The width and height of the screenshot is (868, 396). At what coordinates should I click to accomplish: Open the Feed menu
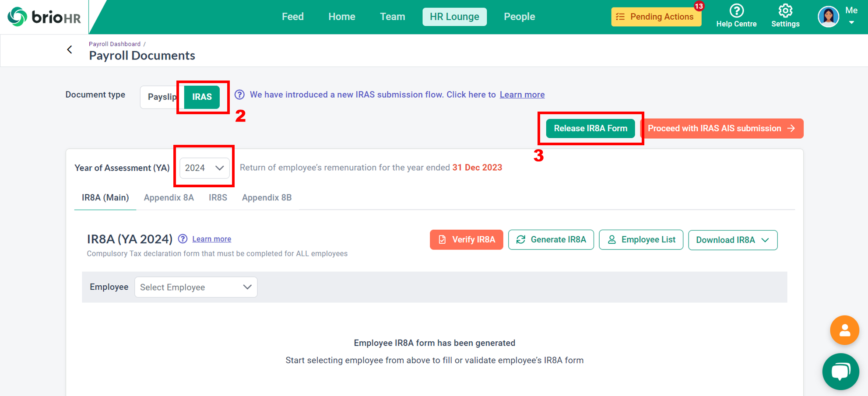pyautogui.click(x=292, y=17)
